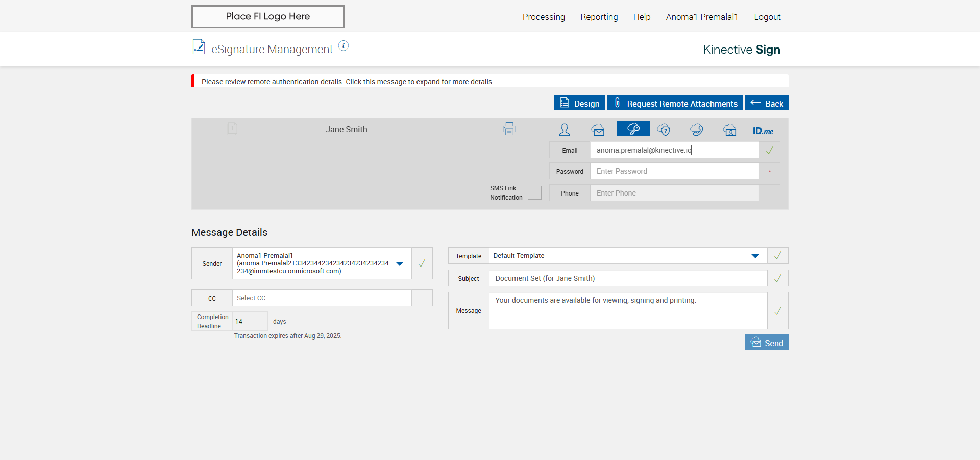Focus the Enter Password field
This screenshot has height=460, width=980.
[x=675, y=171]
